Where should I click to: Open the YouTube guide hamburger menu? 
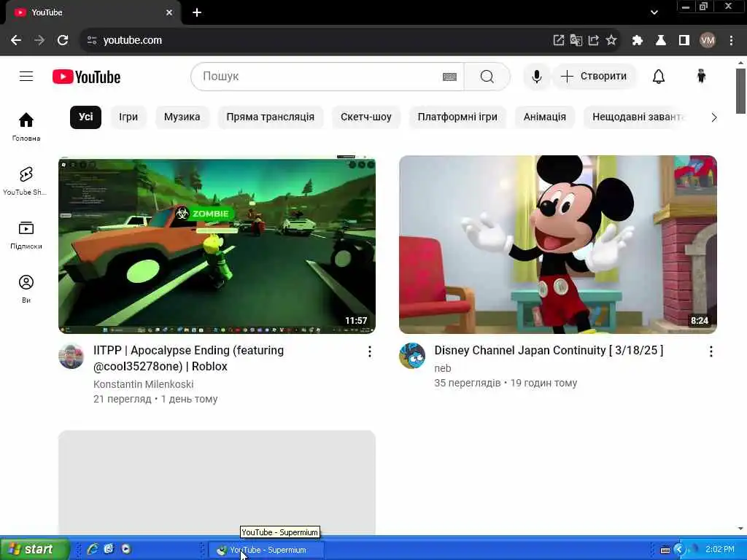(x=26, y=76)
